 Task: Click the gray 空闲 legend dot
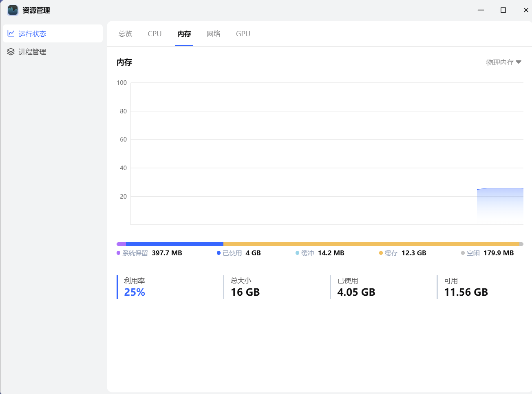[463, 253]
